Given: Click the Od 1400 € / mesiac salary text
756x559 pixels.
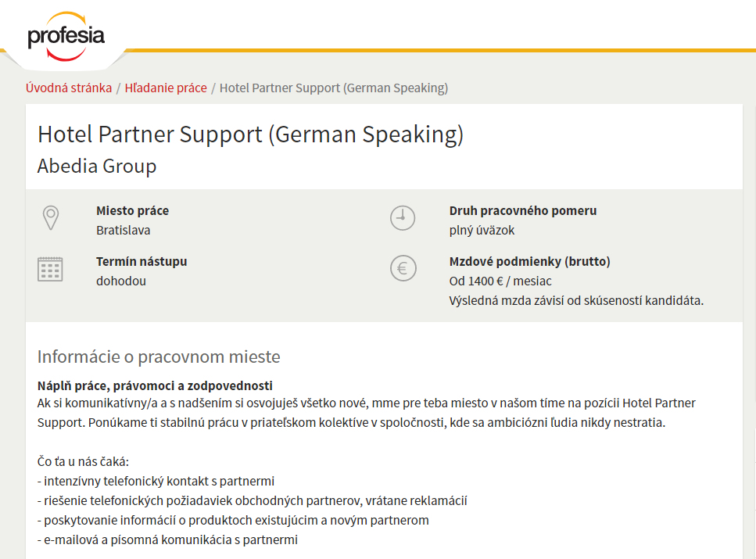Looking at the screenshot, I should 500,281.
